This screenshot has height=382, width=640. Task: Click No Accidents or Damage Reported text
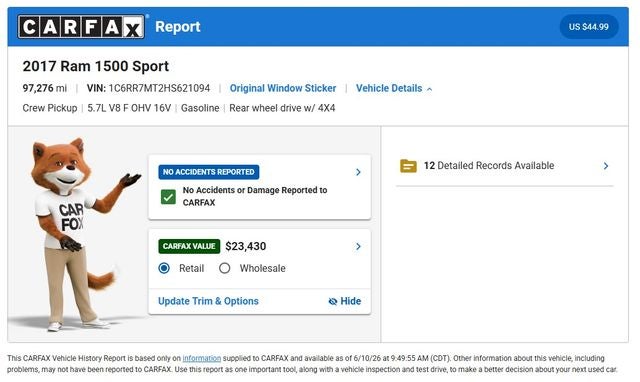tap(255, 196)
